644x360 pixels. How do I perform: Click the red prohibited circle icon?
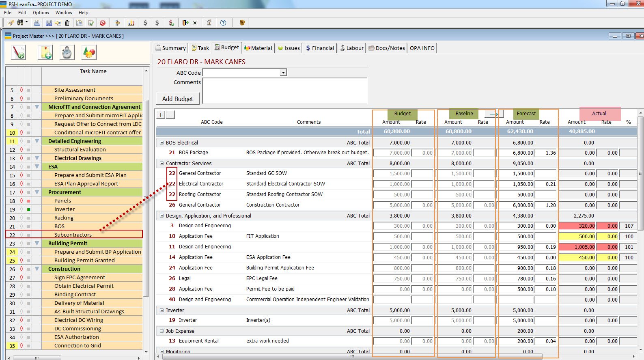(103, 23)
